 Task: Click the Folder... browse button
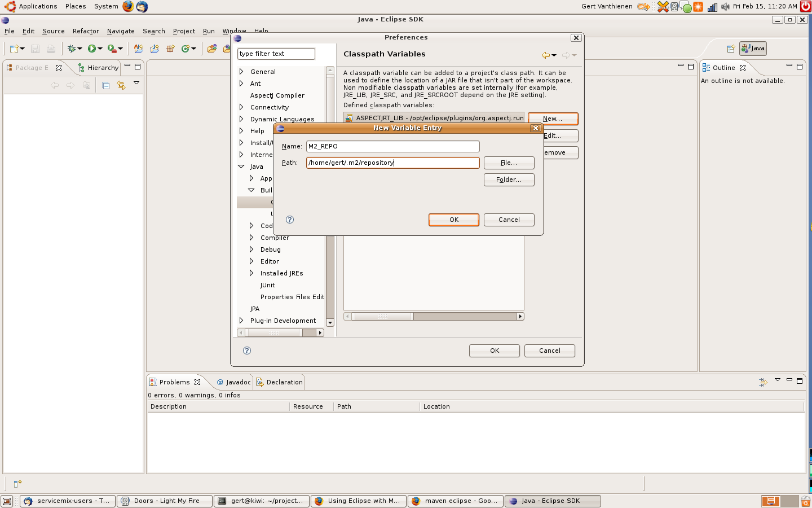click(x=509, y=179)
